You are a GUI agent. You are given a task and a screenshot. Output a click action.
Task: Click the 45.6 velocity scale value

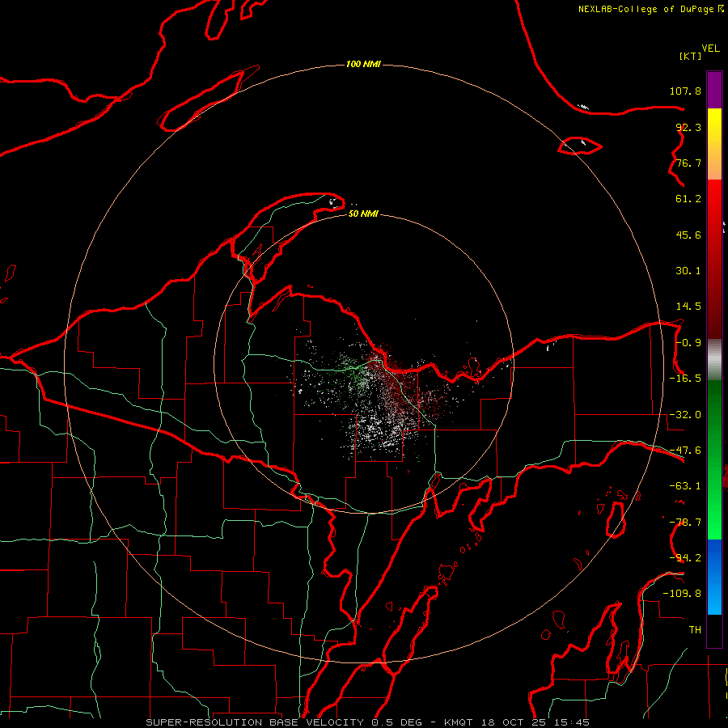(688, 235)
